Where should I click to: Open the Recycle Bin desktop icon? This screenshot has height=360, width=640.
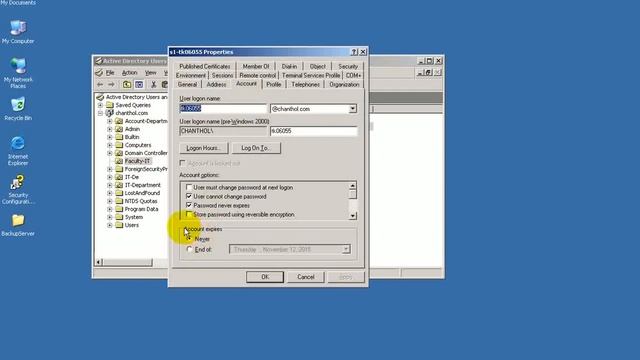pyautogui.click(x=18, y=109)
